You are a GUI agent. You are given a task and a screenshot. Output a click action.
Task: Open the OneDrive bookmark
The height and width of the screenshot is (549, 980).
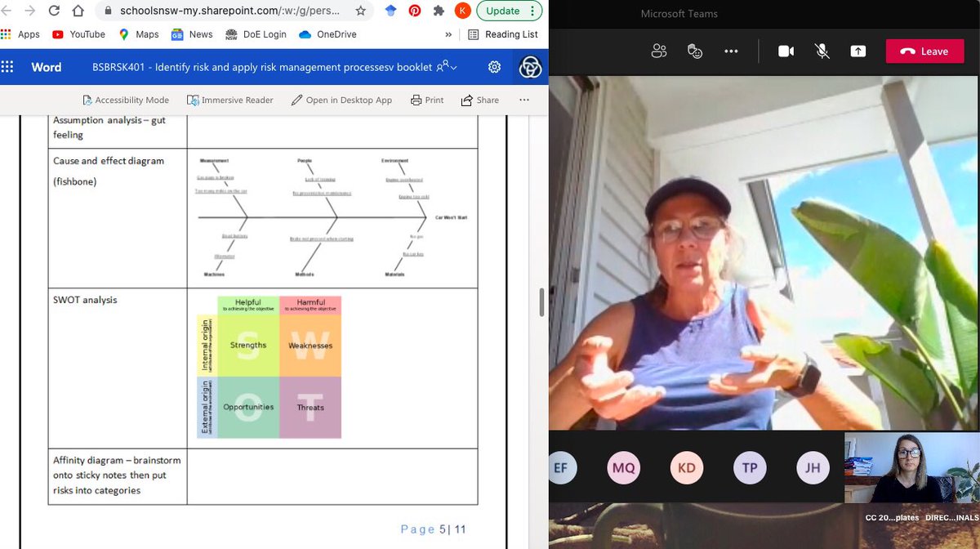pyautogui.click(x=328, y=34)
